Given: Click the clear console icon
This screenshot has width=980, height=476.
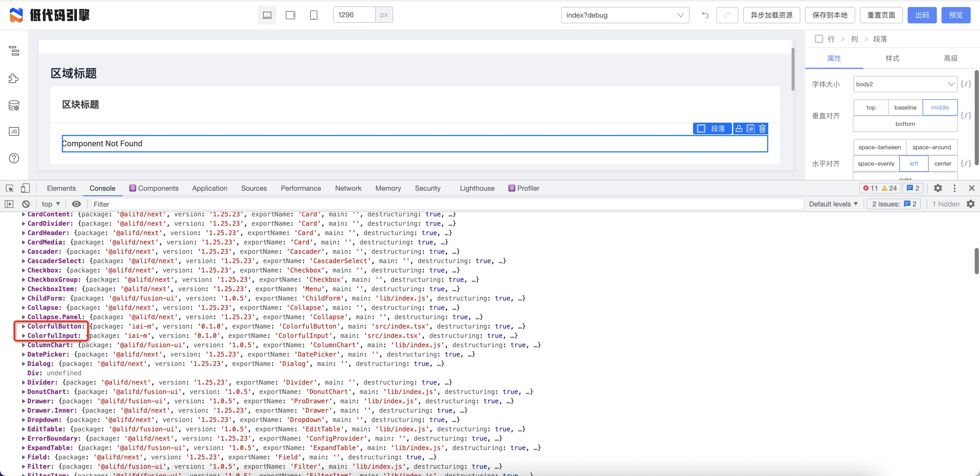Looking at the screenshot, I should (26, 204).
